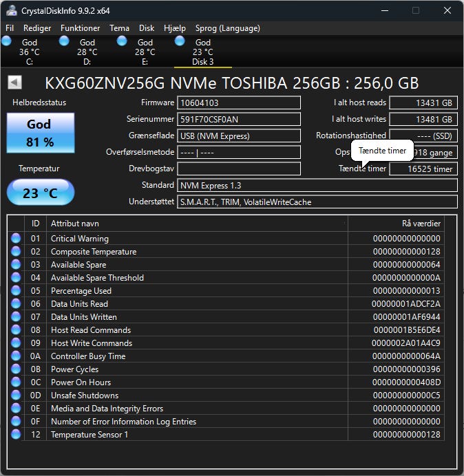Click raw value 0000002A01A4C9

pos(405,343)
